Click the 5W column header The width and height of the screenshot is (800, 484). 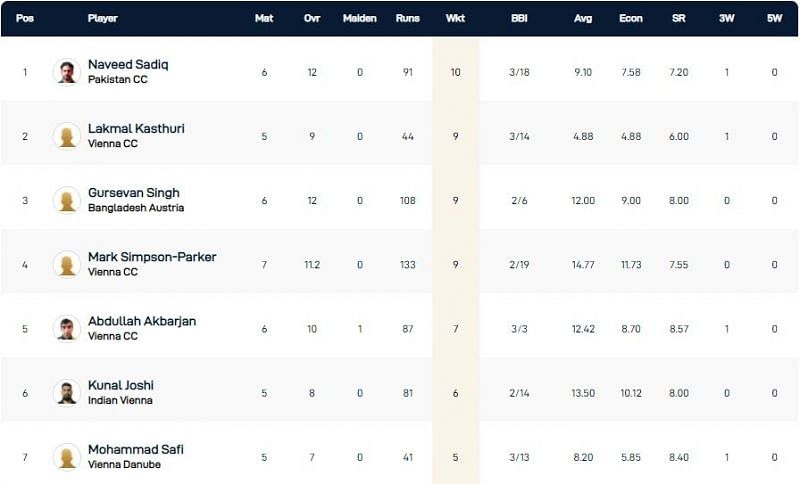[774, 18]
